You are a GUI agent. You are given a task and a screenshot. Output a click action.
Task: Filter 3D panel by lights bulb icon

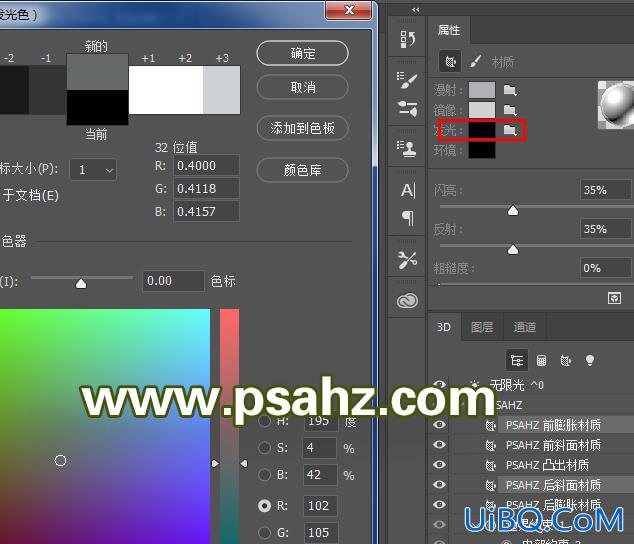click(x=590, y=360)
